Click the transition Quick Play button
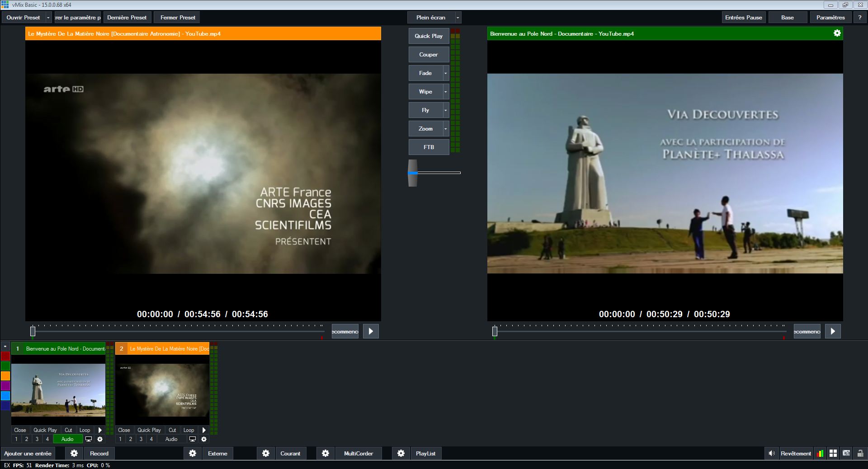 pyautogui.click(x=429, y=36)
